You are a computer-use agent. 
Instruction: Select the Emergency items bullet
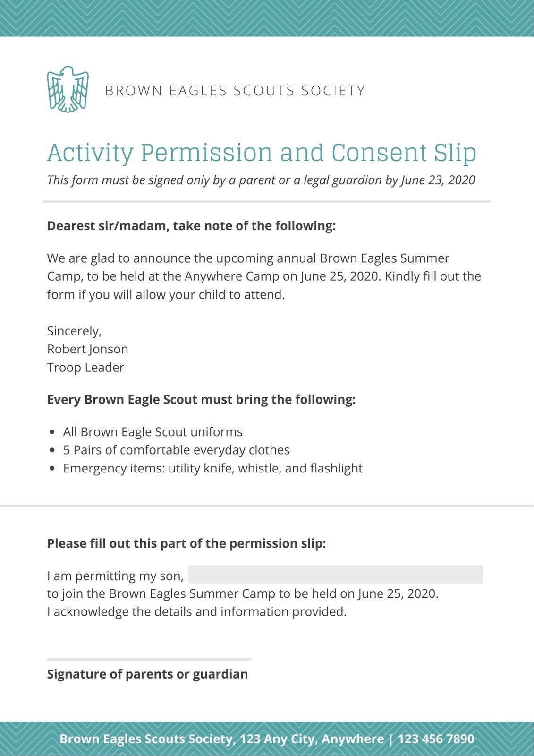212,468
